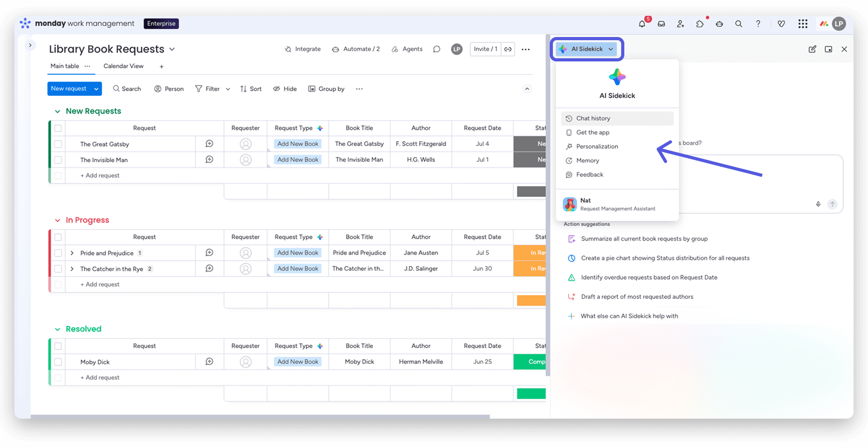The height and width of the screenshot is (448, 868).
Task: Open the Filter dropdown arrow
Action: coord(228,89)
